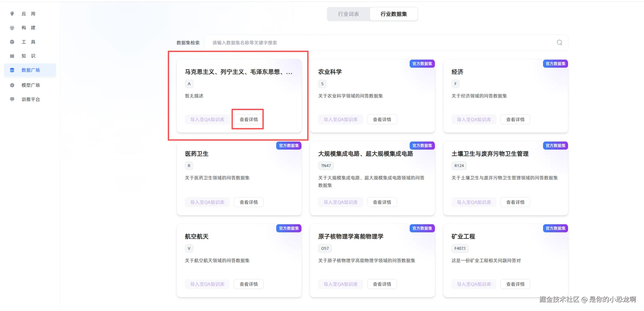Click the F407.1 tag on 矿业工程
Screen dimensions: 644x311
[x=460, y=248]
